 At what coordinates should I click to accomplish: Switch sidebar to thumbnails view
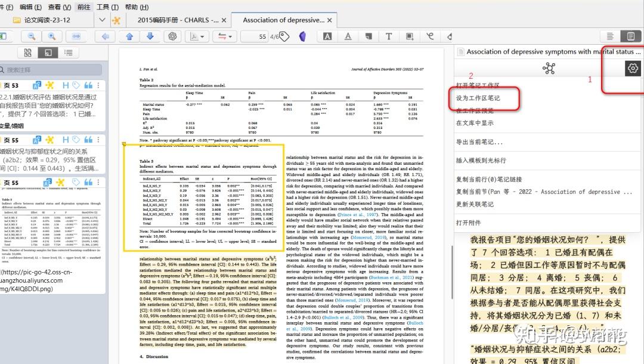(x=28, y=52)
